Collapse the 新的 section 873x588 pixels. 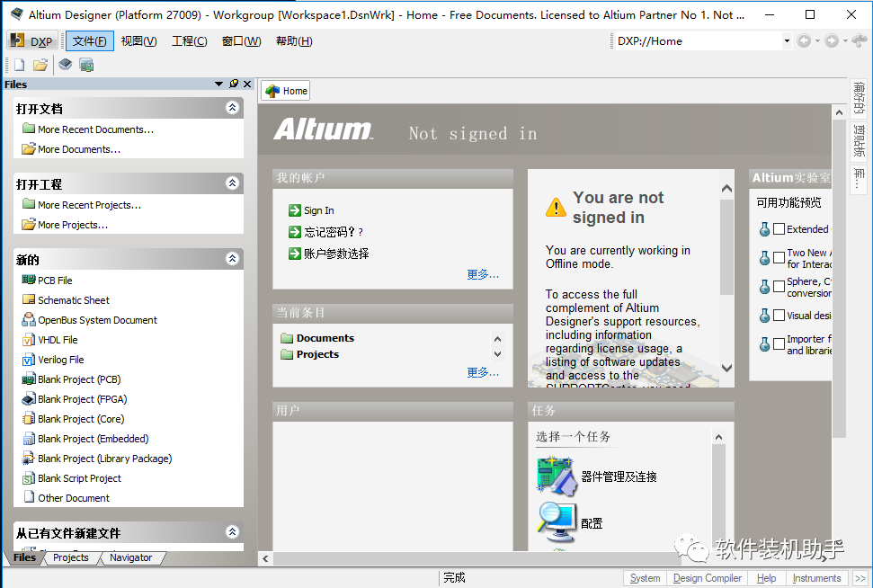coord(232,259)
